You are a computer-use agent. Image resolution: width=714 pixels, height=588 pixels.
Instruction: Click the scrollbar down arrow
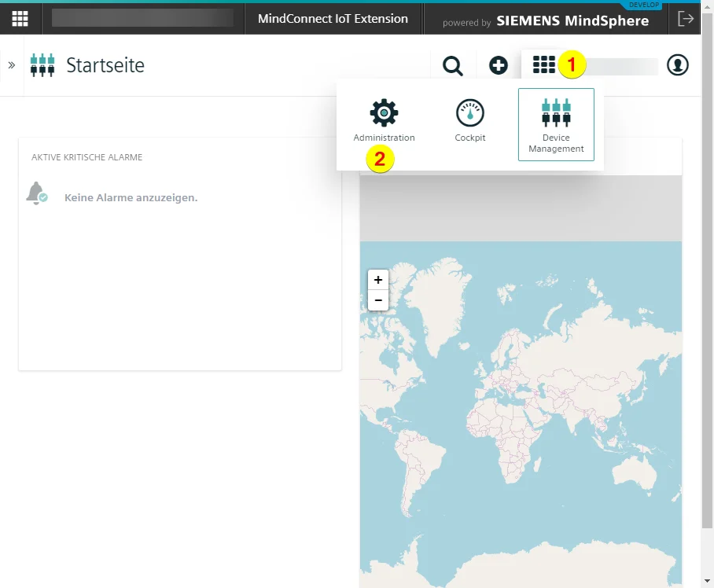707,581
